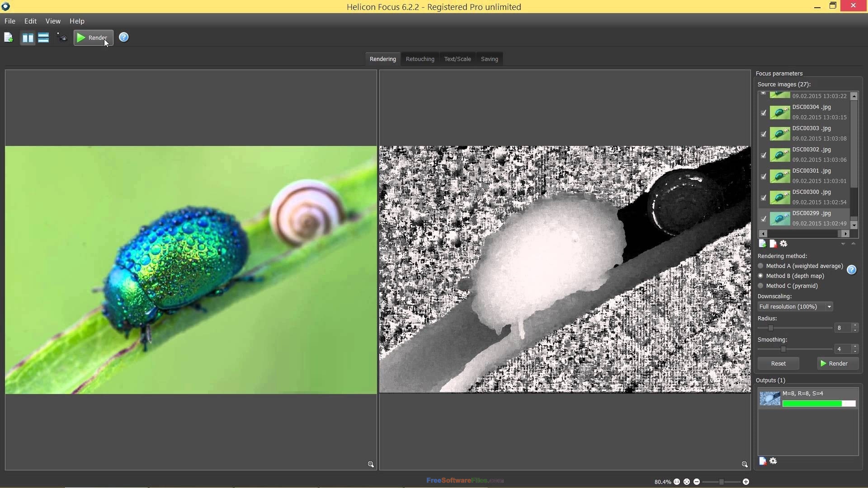Viewport: 868px width, 488px height.
Task: Click the Reset button
Action: click(x=778, y=364)
